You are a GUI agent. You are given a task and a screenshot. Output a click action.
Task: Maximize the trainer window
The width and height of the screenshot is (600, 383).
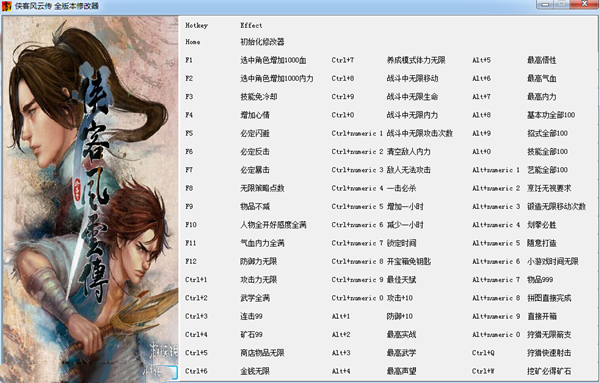click(x=562, y=5)
